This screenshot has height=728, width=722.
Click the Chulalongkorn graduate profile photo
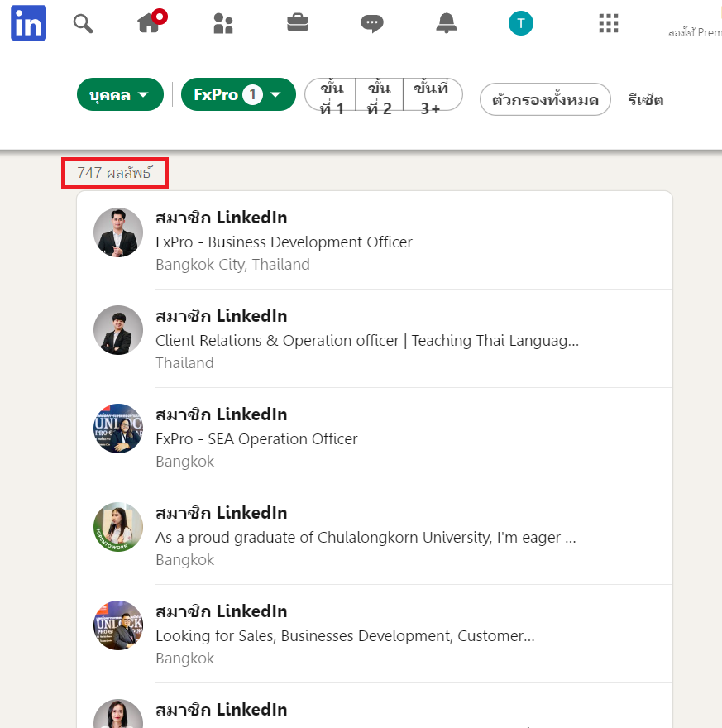pyautogui.click(x=118, y=527)
